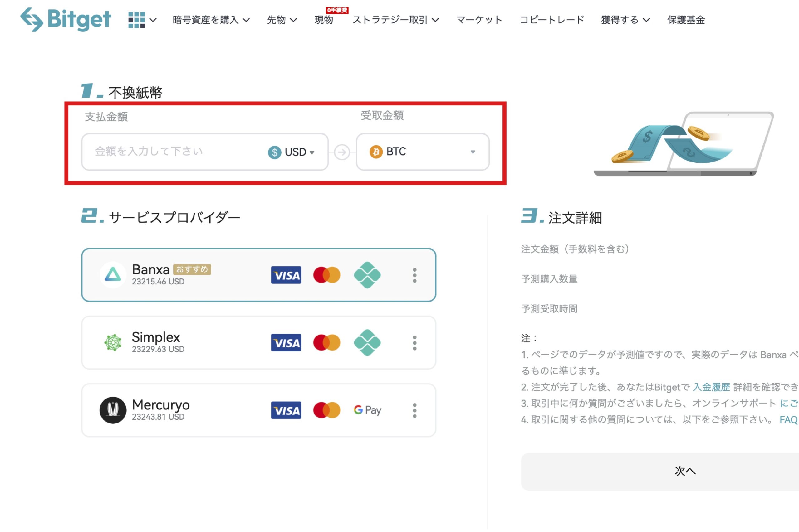The height and width of the screenshot is (532, 799).
Task: Click the Visa icon in Simplex row
Action: pos(286,342)
